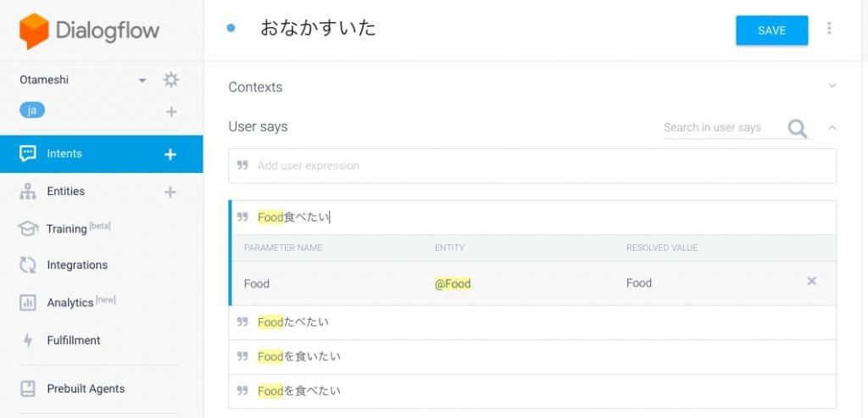This screenshot has width=868, height=418.
Task: Click the search magnifier in User says
Action: [797, 128]
